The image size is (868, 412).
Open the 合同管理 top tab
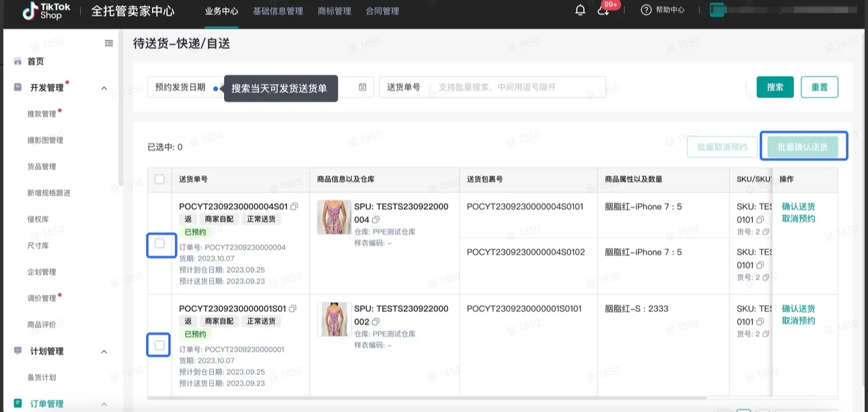382,11
